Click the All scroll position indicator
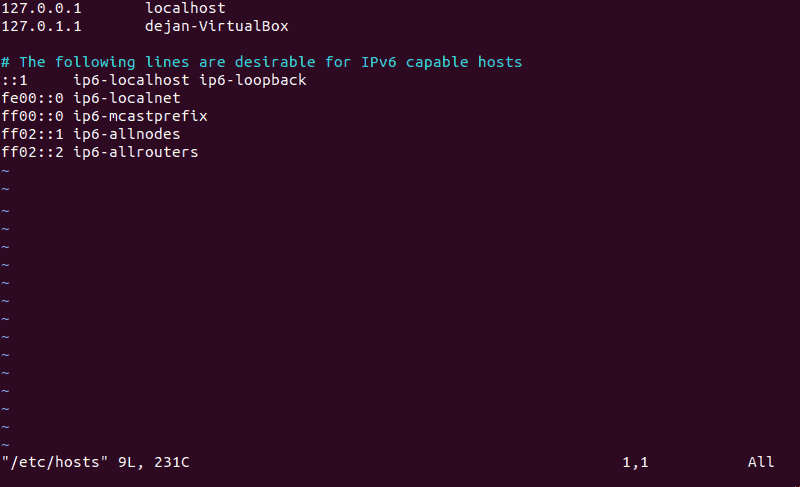 760,463
